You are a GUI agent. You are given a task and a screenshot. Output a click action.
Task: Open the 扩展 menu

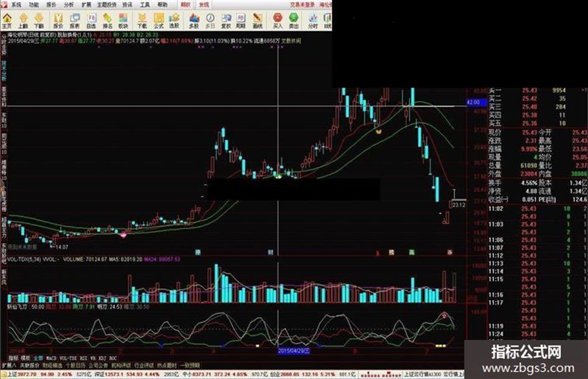[86, 5]
